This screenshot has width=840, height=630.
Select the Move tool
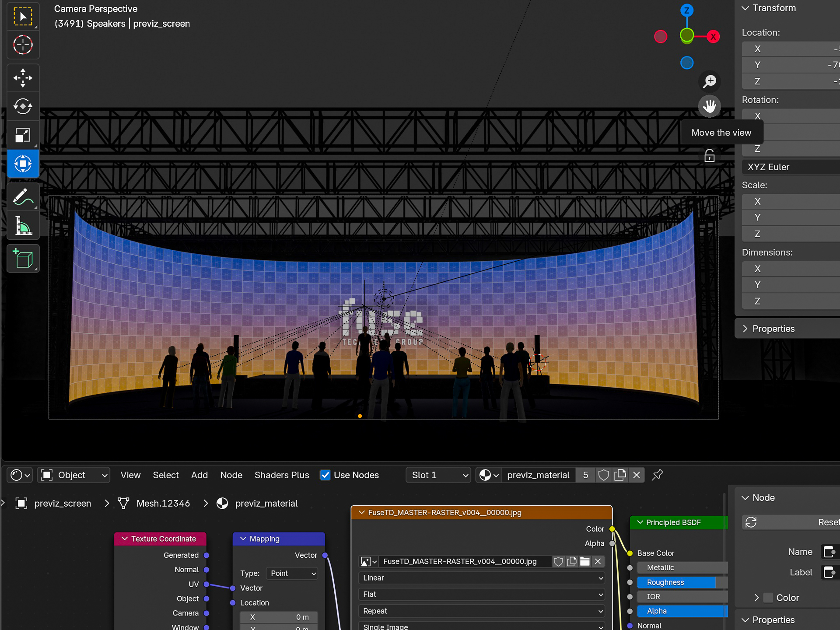[x=23, y=78]
